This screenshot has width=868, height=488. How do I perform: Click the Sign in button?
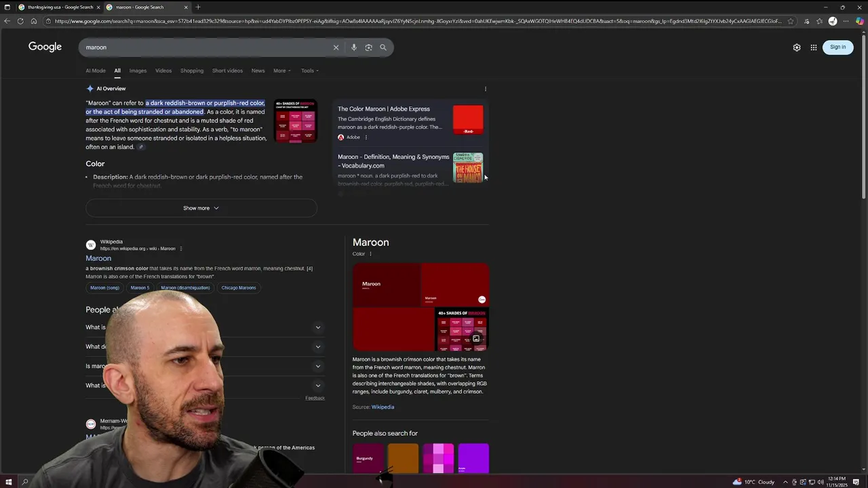click(838, 47)
